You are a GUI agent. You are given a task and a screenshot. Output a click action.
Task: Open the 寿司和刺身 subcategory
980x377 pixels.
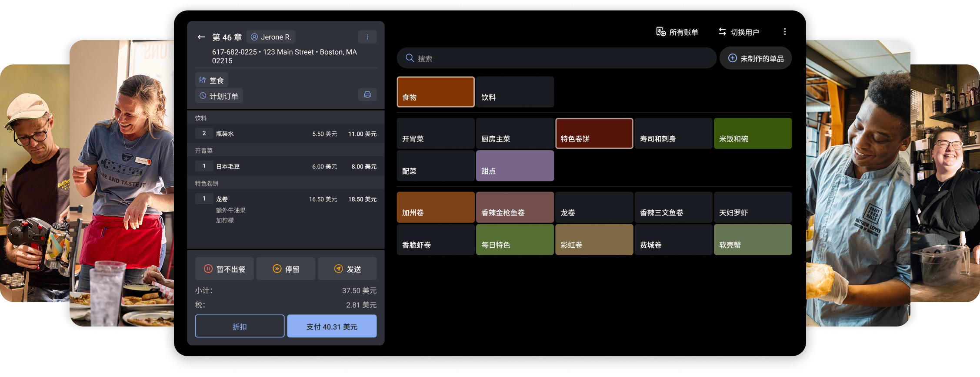pyautogui.click(x=673, y=133)
